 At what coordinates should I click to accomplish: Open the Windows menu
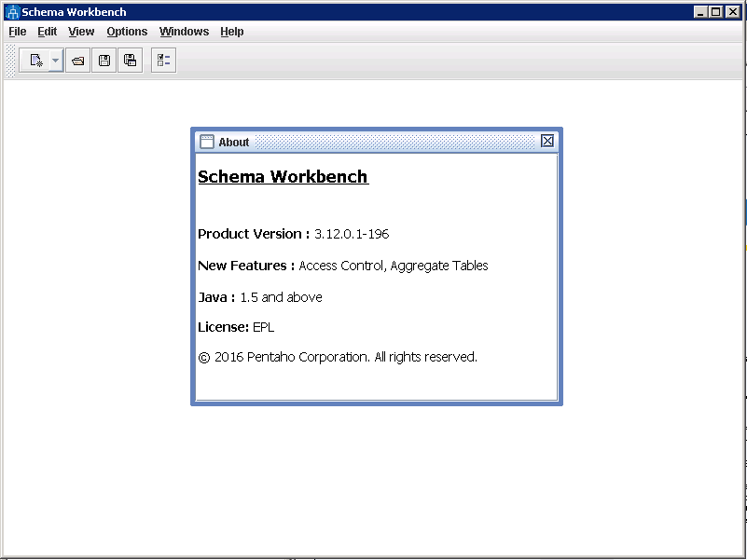tap(184, 32)
